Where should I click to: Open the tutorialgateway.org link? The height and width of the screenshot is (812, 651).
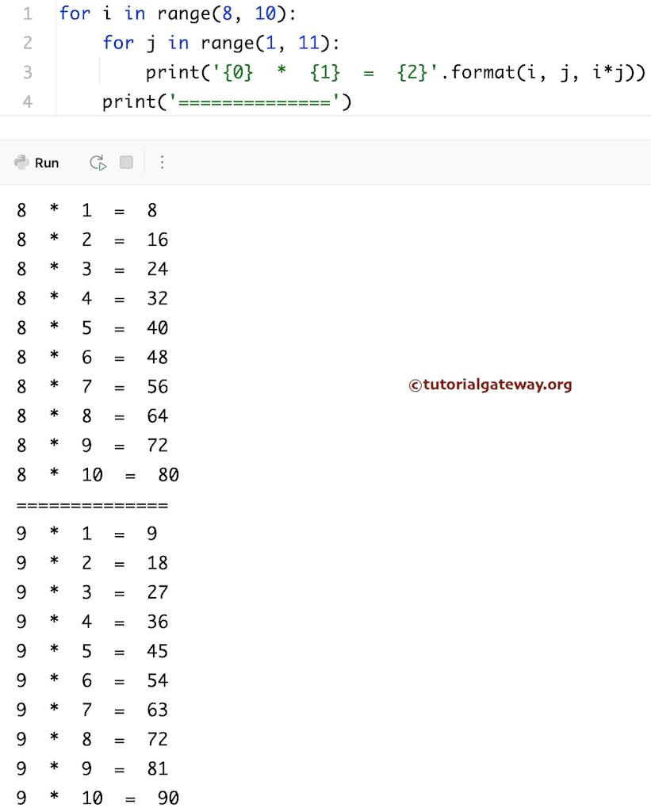(490, 385)
